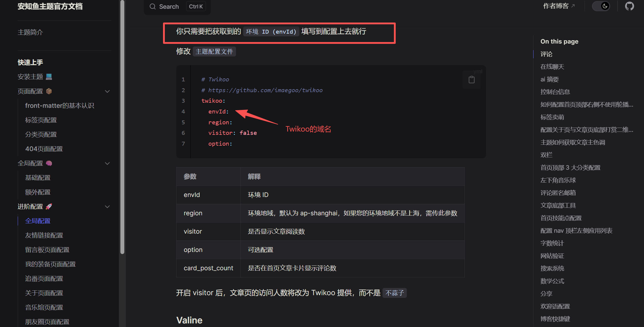
Task: Open 主题简介 in the sidebar
Action: click(x=30, y=32)
